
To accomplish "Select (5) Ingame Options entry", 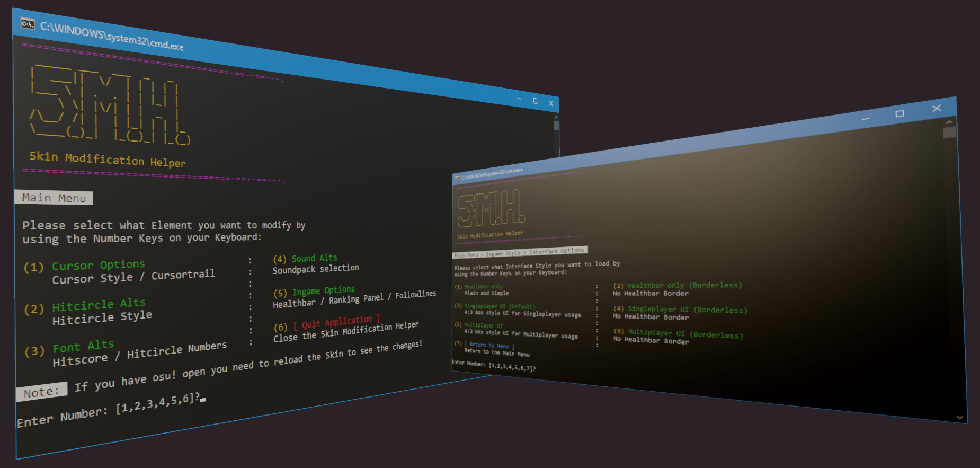I will click(x=314, y=291).
